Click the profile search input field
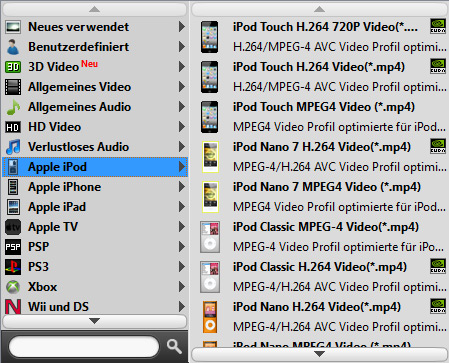This screenshot has height=363, width=449. (84, 347)
